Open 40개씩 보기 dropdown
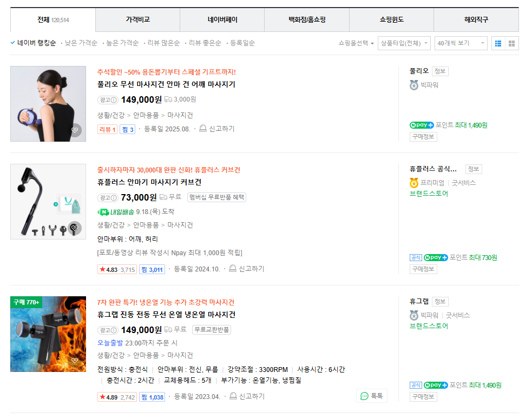Viewport: 532px width, 419px height. [x=461, y=43]
